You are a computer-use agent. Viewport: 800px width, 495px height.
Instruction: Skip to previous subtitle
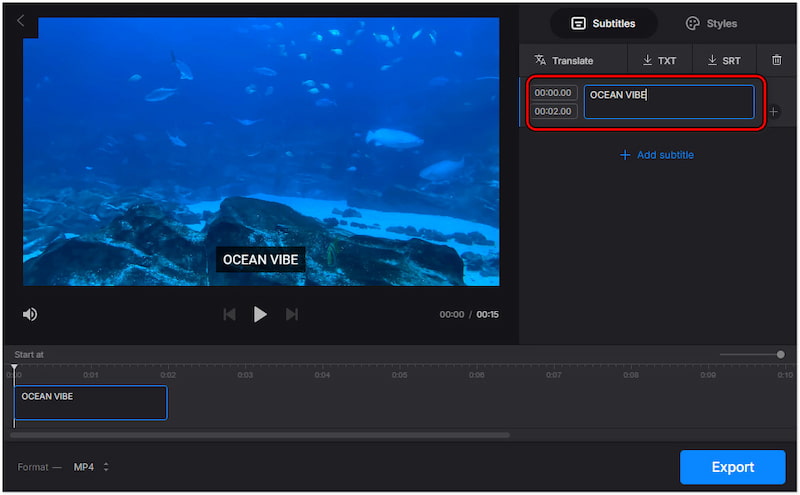coord(229,314)
